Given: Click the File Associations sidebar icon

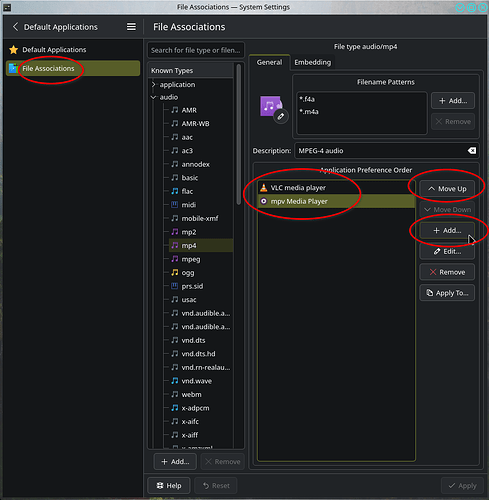Looking at the screenshot, I should click(13, 68).
